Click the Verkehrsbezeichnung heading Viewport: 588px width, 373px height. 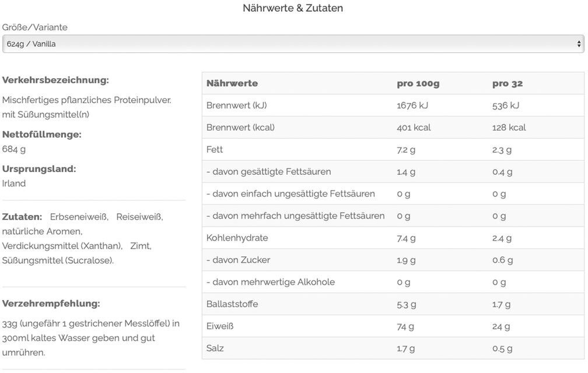click(55, 80)
